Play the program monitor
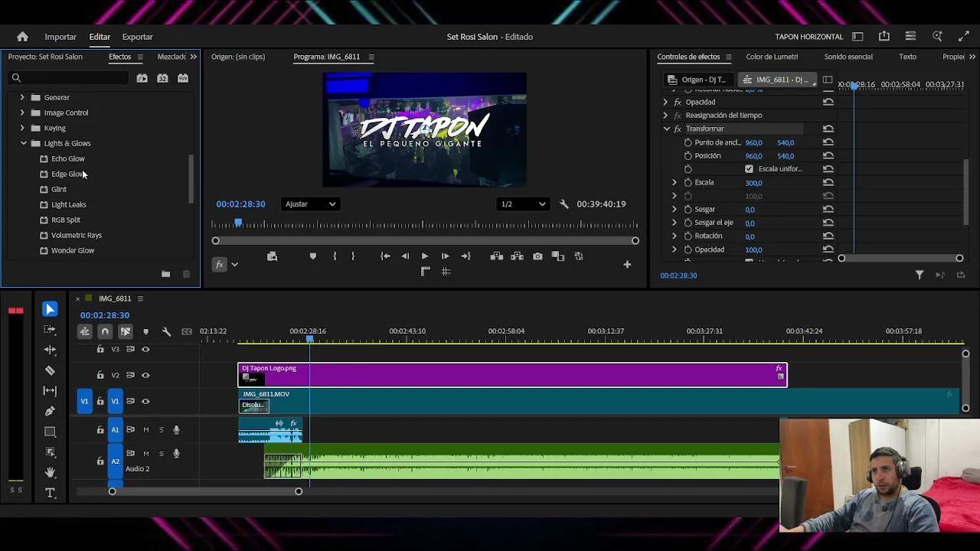This screenshot has height=551, width=980. [x=425, y=256]
